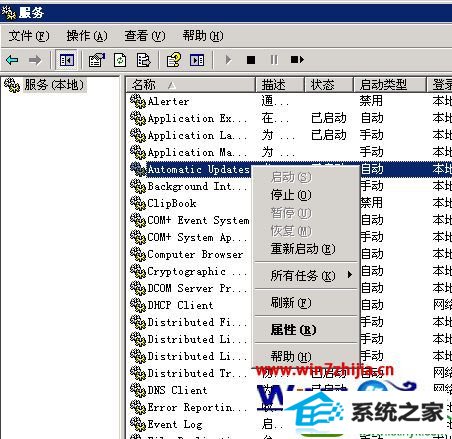Select the Application Ex... service row
The image size is (452, 439).
click(x=289, y=118)
